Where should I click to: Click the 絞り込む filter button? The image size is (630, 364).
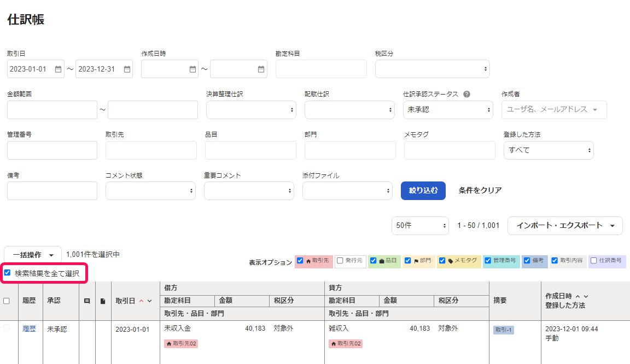423,190
